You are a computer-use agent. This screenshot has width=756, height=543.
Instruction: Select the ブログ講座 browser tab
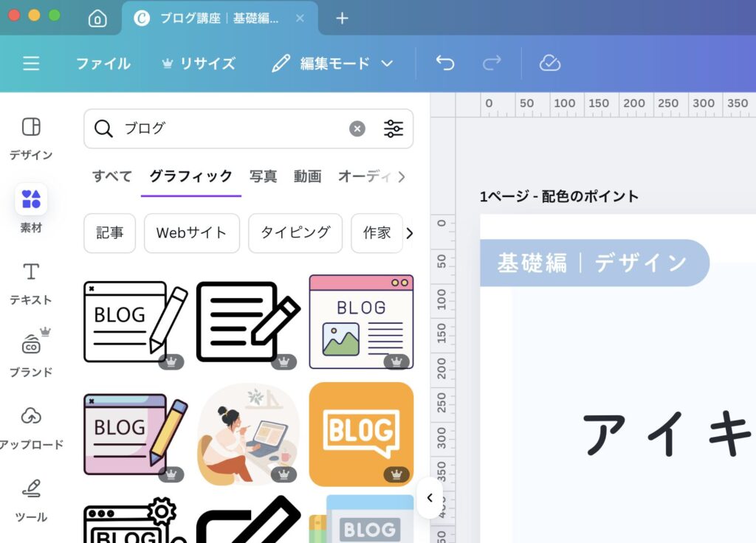219,18
